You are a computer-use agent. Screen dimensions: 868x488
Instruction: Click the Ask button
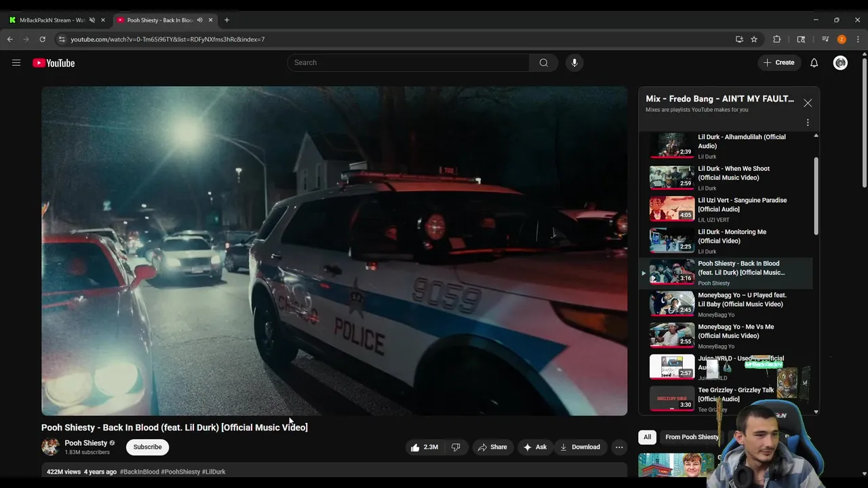(x=534, y=447)
